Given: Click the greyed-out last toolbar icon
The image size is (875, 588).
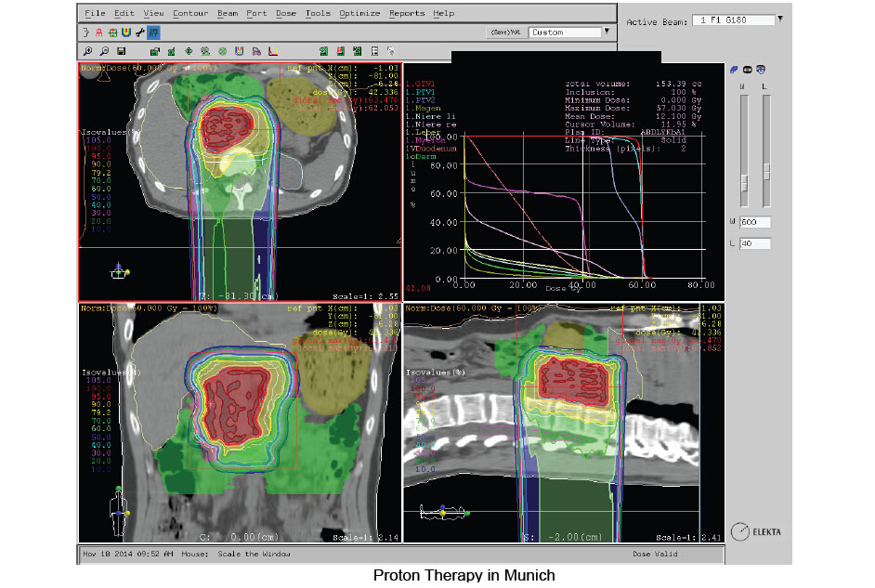Looking at the screenshot, I should (391, 51).
